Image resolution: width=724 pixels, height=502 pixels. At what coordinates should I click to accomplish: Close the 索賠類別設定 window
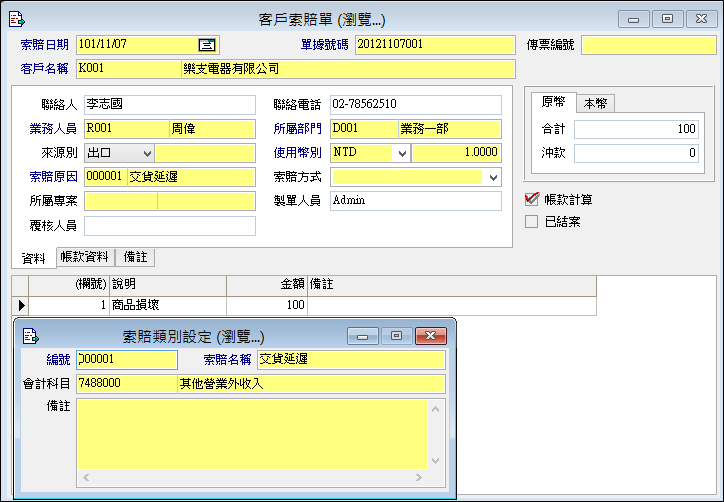(430, 336)
